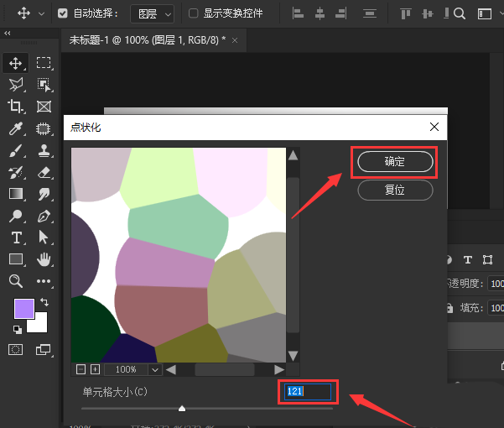Screen dimensions: 504x428
Task: Select the Clone Stamp tool
Action: point(44,150)
